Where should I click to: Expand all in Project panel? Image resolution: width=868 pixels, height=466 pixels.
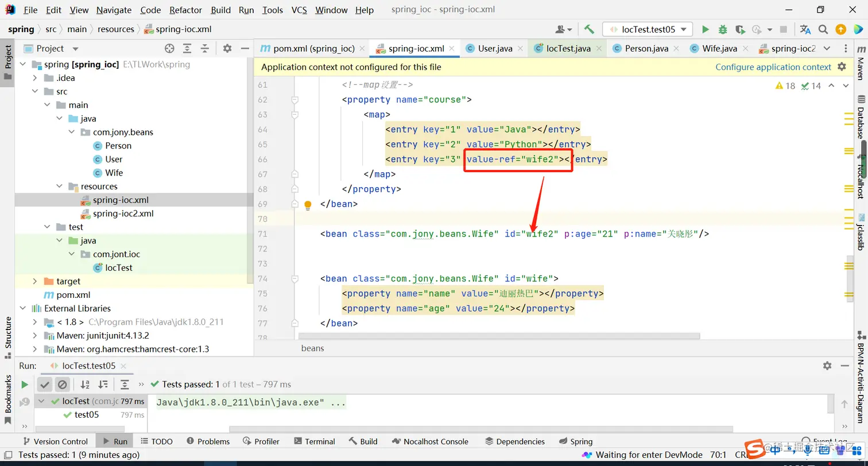[187, 49]
